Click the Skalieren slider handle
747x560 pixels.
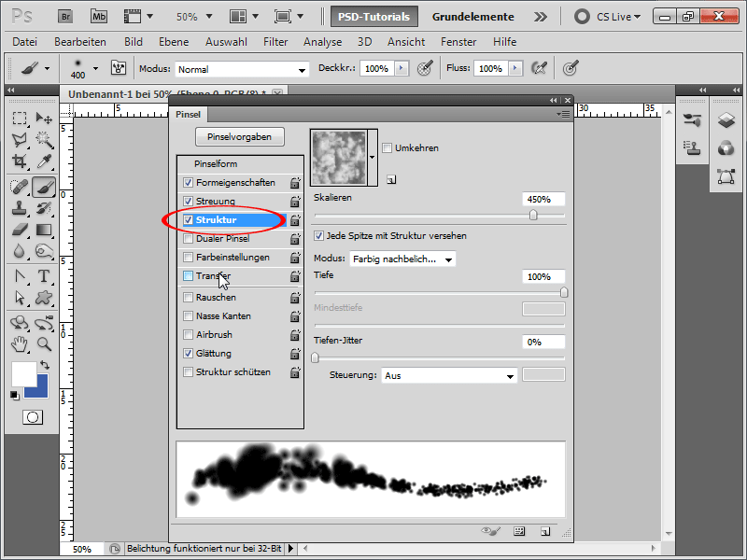point(533,216)
